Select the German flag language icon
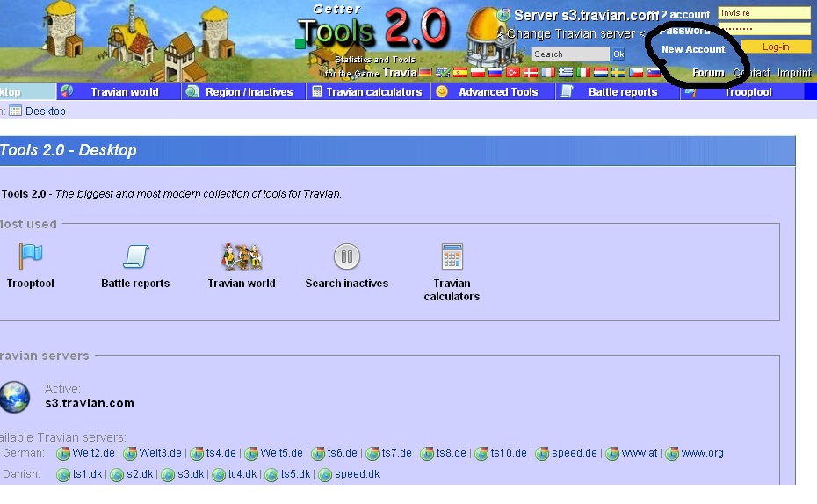 tap(425, 72)
